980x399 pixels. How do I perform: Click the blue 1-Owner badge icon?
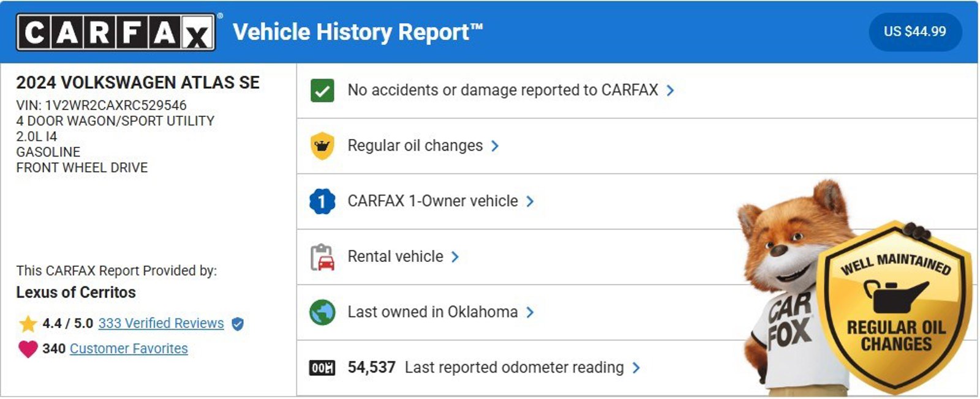point(322,201)
